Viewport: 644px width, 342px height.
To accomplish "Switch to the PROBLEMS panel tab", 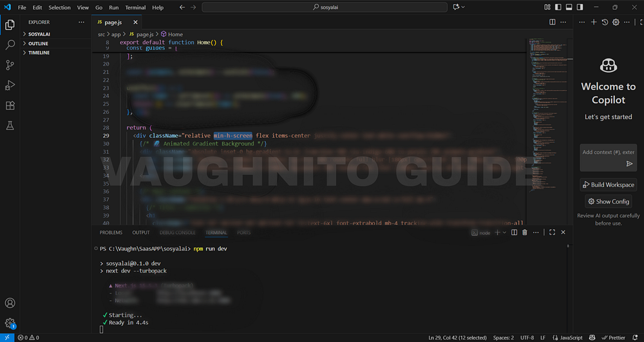I will tap(111, 233).
